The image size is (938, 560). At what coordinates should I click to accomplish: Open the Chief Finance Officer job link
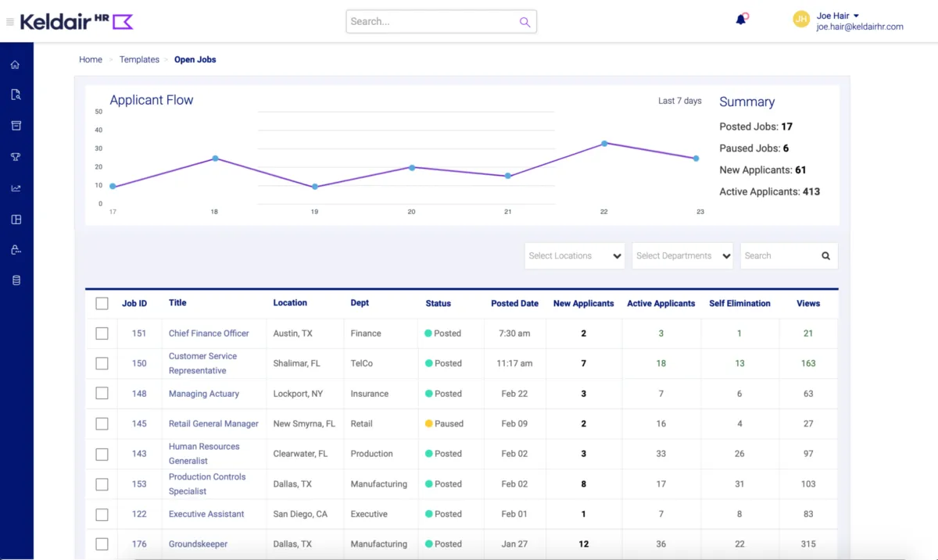tap(209, 334)
